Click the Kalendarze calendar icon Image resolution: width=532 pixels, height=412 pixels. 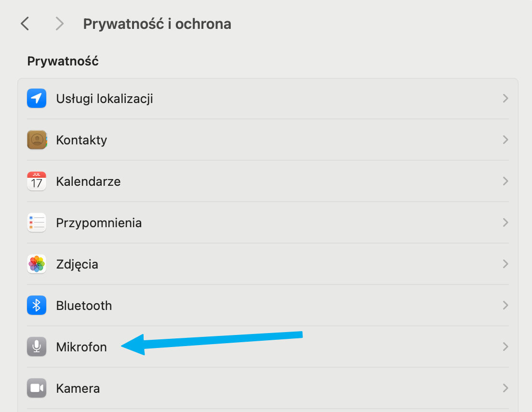[x=37, y=181]
